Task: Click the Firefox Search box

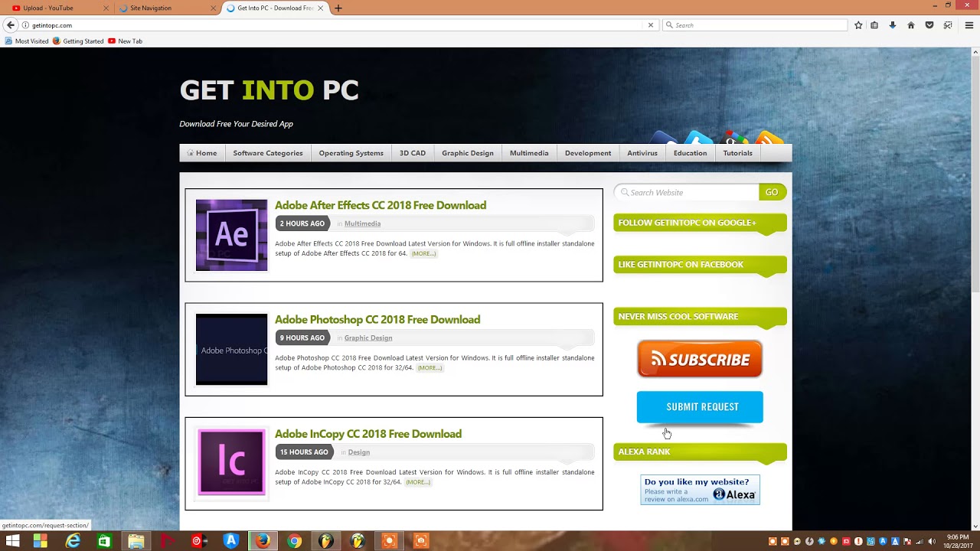Action: click(755, 25)
